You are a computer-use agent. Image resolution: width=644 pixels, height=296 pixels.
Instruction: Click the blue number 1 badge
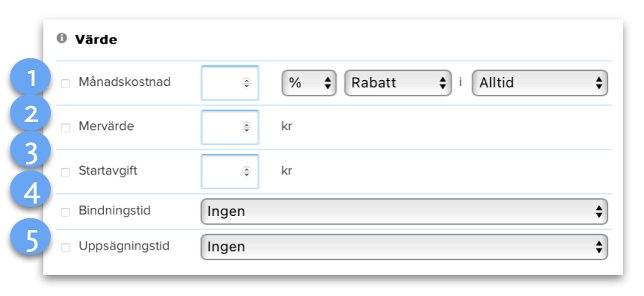click(31, 78)
